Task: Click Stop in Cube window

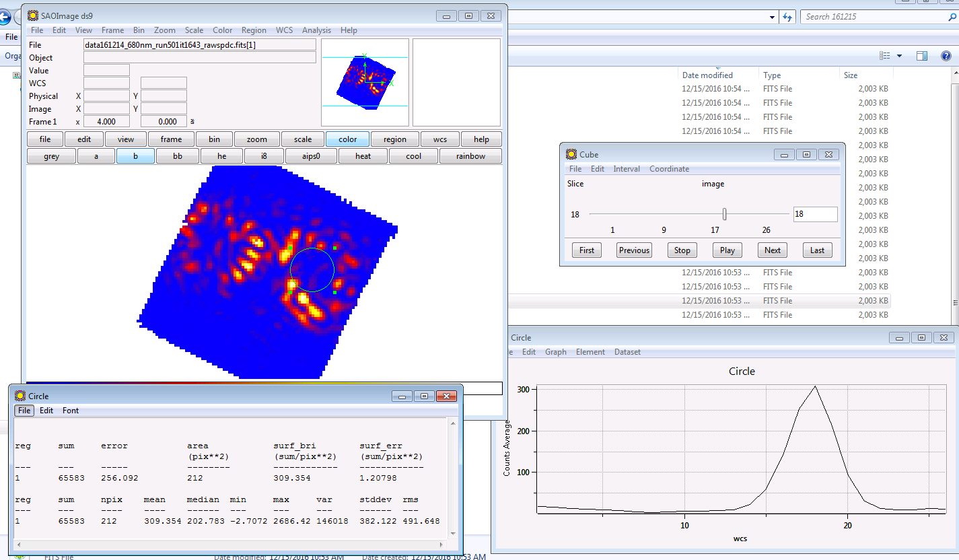Action: [x=682, y=250]
